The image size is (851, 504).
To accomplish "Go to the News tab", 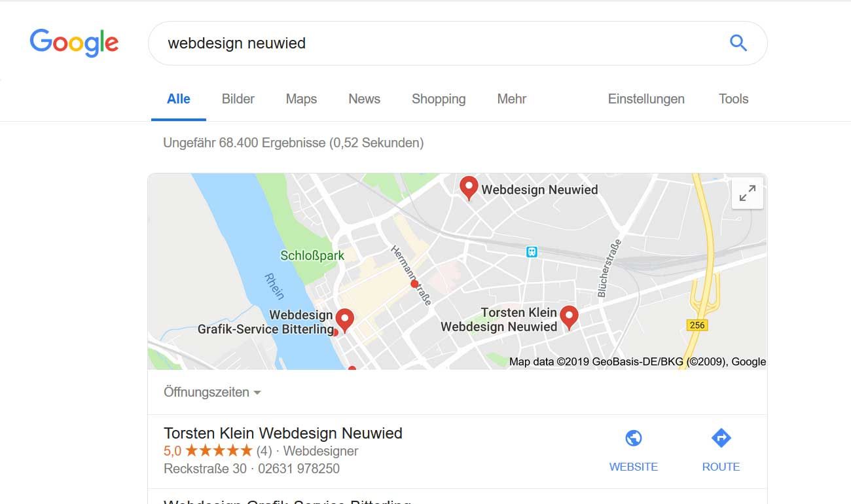I will coord(364,99).
